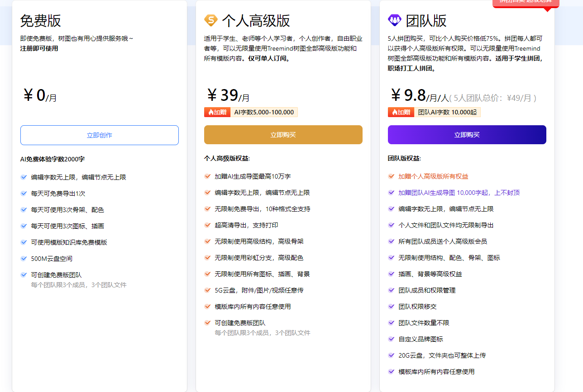Click the fire 加赠 badge under the ¥39 price

216,112
